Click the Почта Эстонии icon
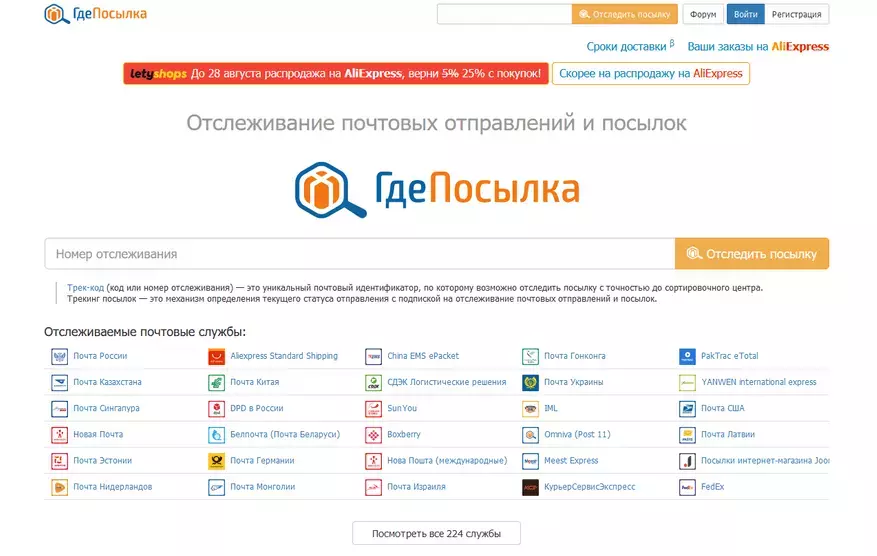The height and width of the screenshot is (556, 877). pyautogui.click(x=59, y=461)
